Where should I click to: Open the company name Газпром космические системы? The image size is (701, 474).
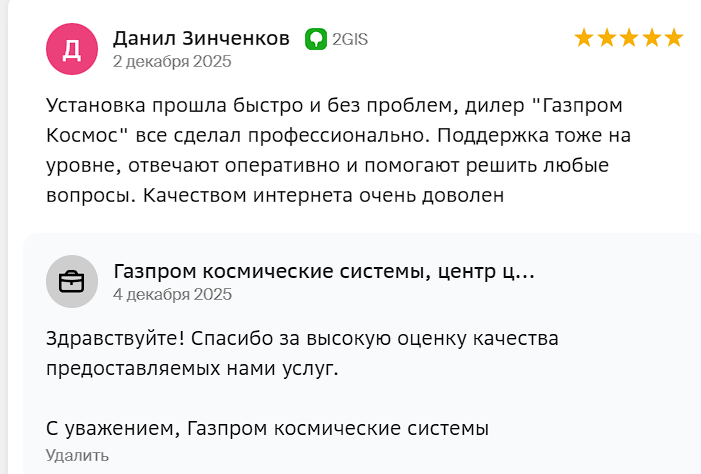(x=324, y=271)
